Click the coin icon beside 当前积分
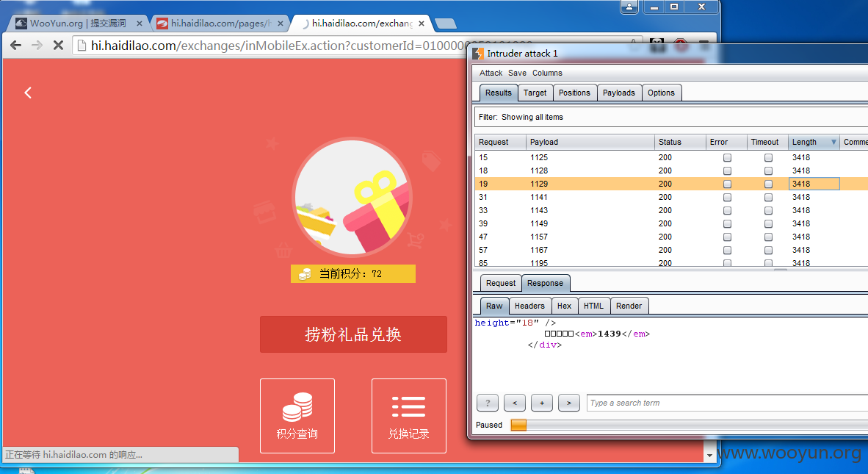Viewport: 868px width, 474px height. tap(305, 273)
